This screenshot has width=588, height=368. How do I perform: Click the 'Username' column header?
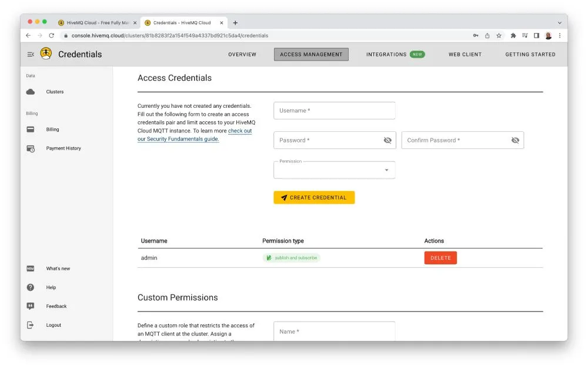(153, 241)
